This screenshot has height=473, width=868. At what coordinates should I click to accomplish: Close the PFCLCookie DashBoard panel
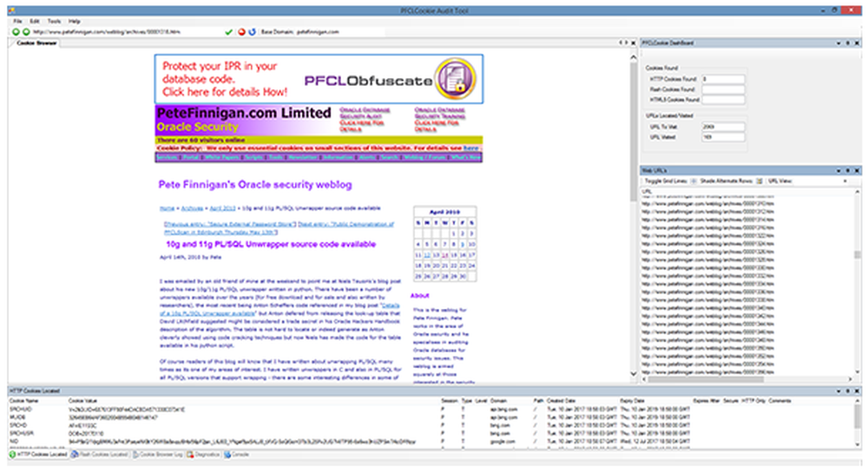857,43
